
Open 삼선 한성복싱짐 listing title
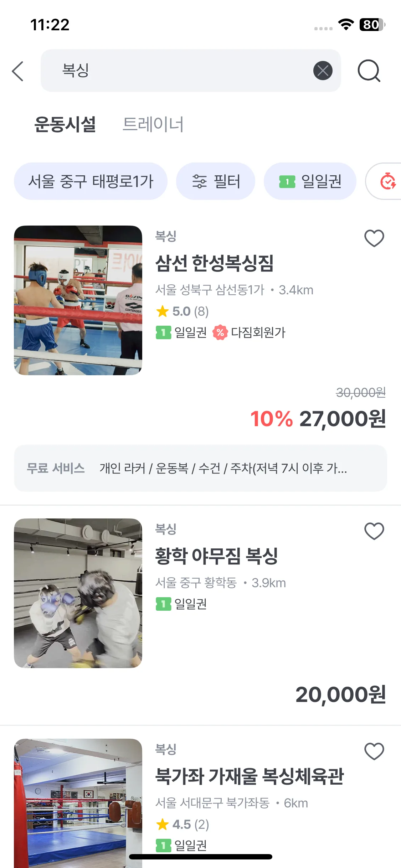215,263
